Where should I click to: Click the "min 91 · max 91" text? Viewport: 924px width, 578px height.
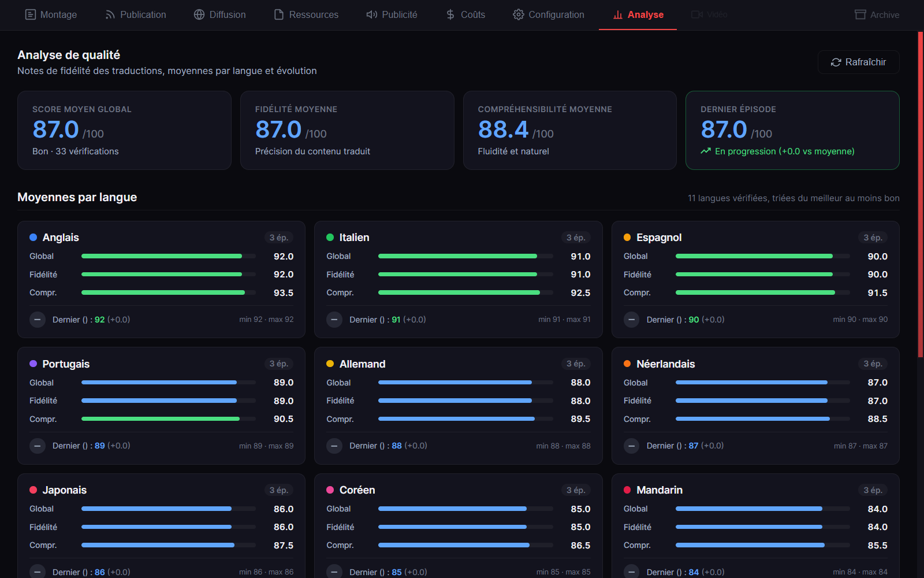tap(564, 320)
